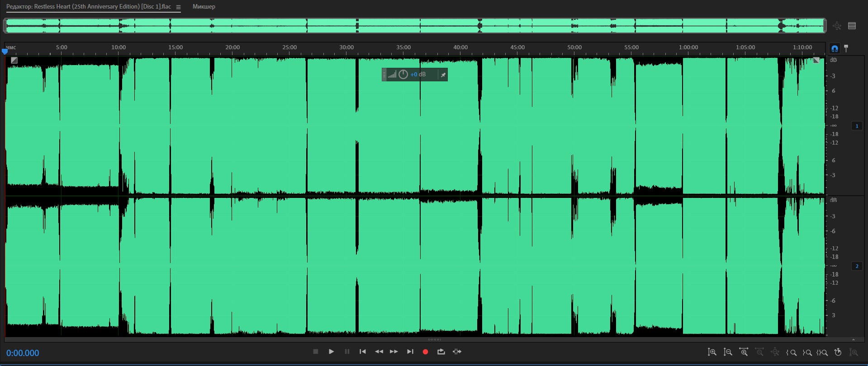Adjust the +0 dB gain knob
Screen dimensions: 868x366
tap(403, 75)
